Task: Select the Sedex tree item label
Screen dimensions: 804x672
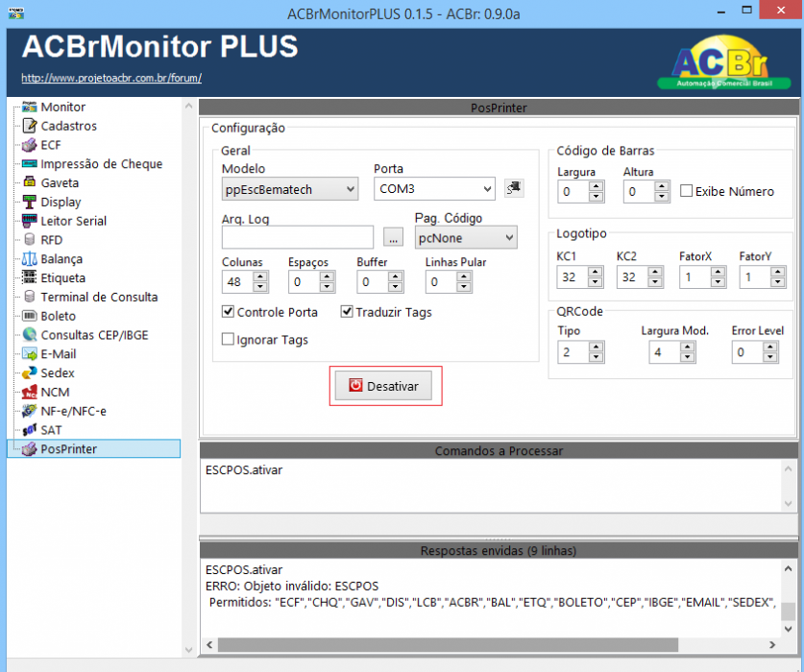Action: [58, 372]
